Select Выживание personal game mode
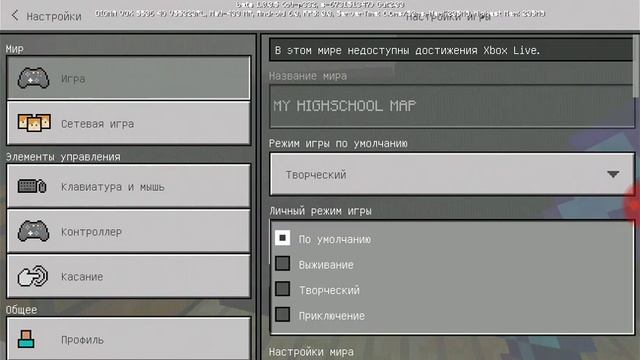Image resolution: width=640 pixels, height=360 pixels. [x=282, y=264]
